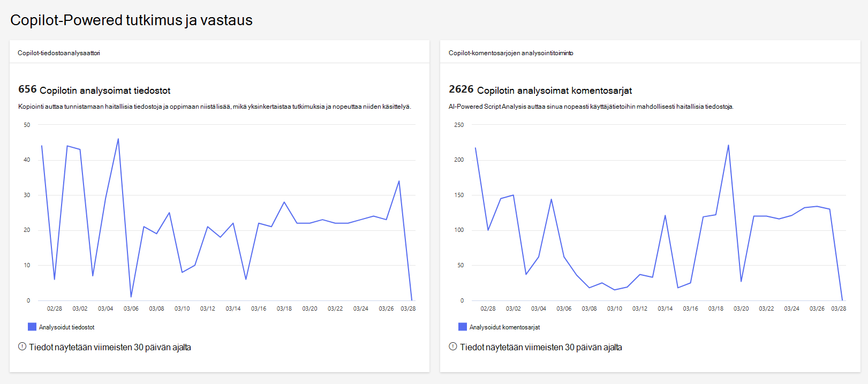Click 03/20 date label on scripts chart
Viewport: 868px width, 384px height.
click(741, 308)
